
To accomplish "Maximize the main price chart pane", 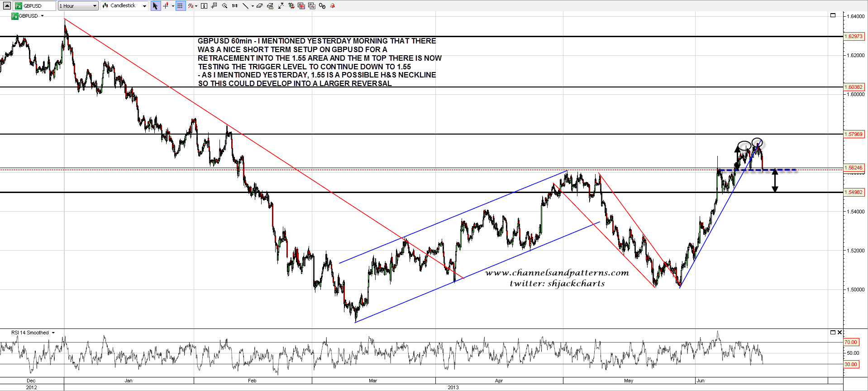I will pos(833,15).
